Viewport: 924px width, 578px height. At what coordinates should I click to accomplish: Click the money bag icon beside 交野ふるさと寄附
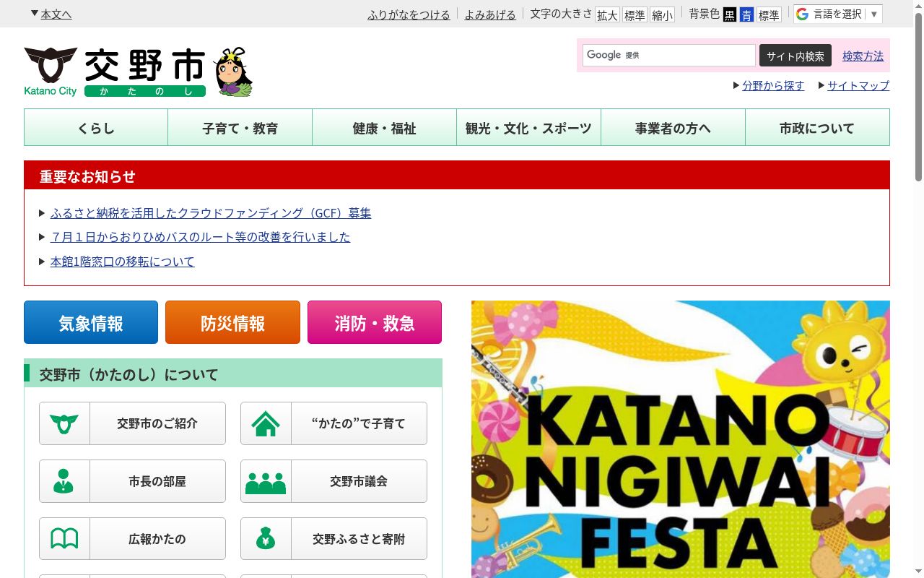[x=266, y=539]
